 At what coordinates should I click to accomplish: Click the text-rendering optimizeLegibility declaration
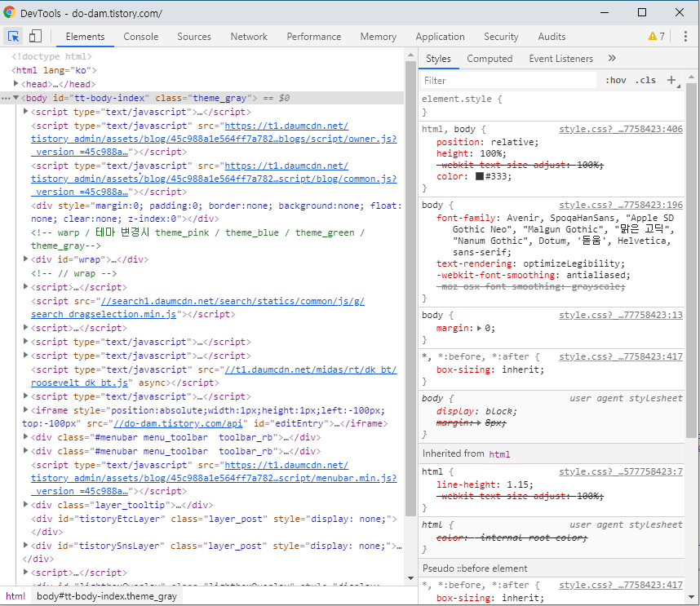531,263
